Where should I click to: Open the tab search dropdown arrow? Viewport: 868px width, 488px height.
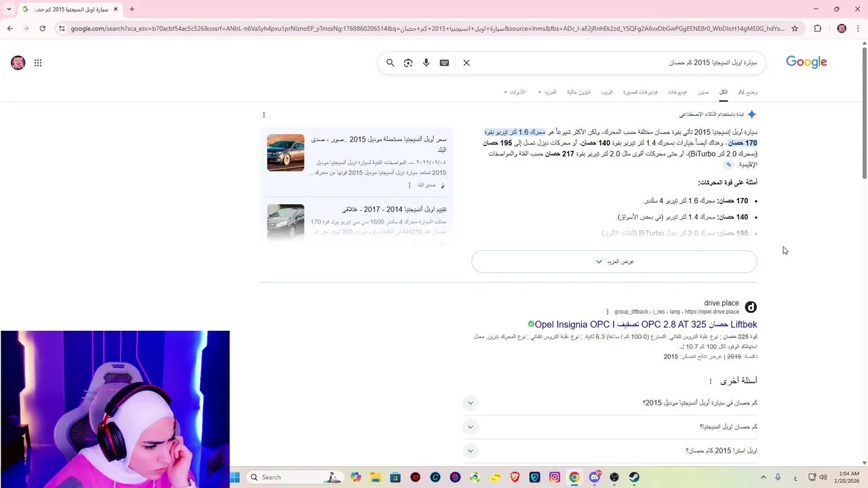tap(9, 9)
